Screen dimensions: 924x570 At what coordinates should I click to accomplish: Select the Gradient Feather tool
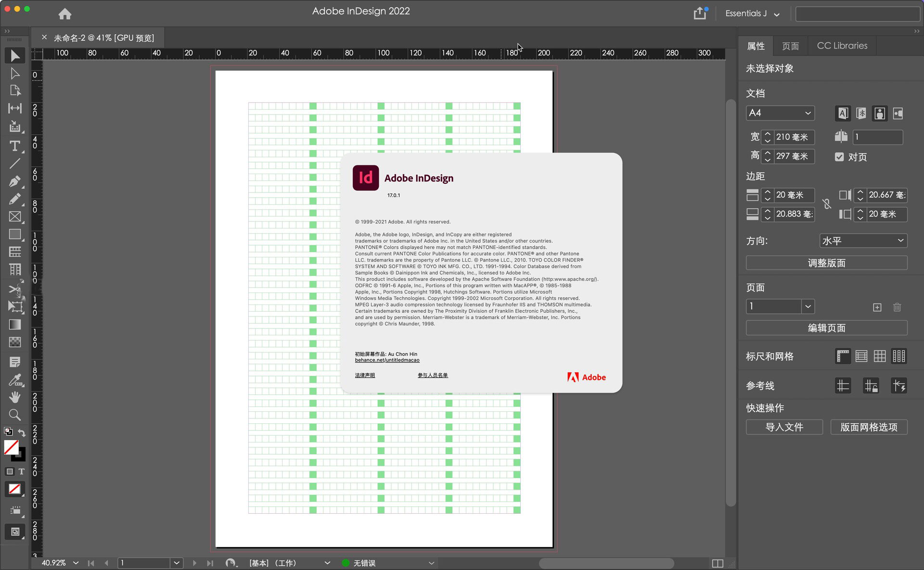tap(15, 342)
